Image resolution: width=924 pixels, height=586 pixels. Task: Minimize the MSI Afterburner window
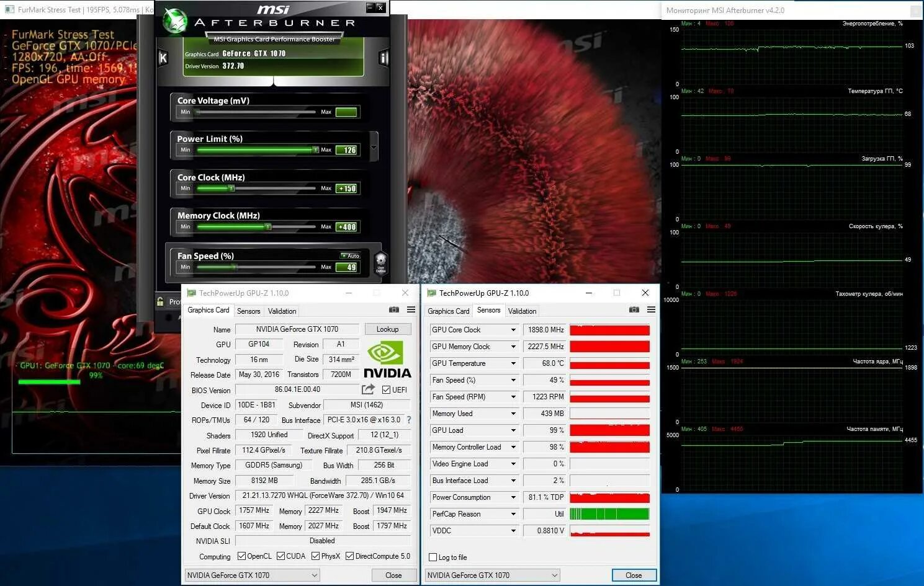(370, 7)
